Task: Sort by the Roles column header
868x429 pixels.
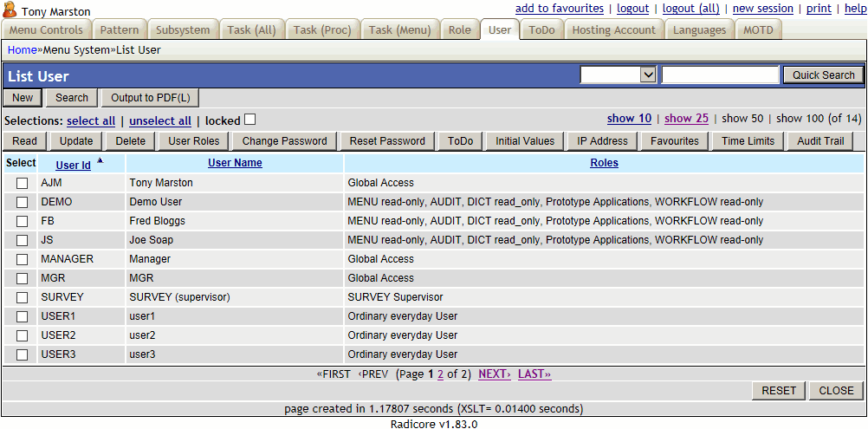Action: [x=604, y=163]
